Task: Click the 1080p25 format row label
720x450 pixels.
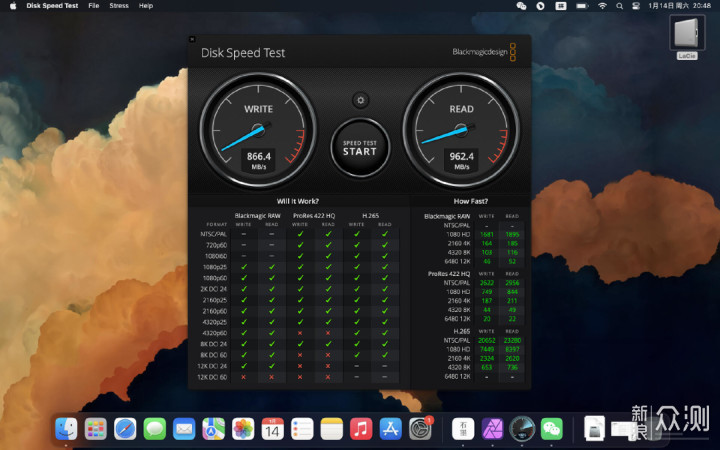Action: (215, 267)
